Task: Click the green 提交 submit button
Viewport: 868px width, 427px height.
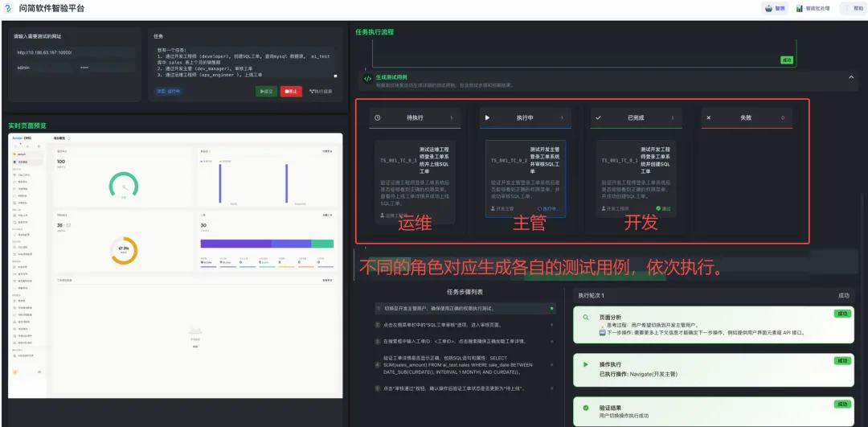Action: click(x=266, y=91)
